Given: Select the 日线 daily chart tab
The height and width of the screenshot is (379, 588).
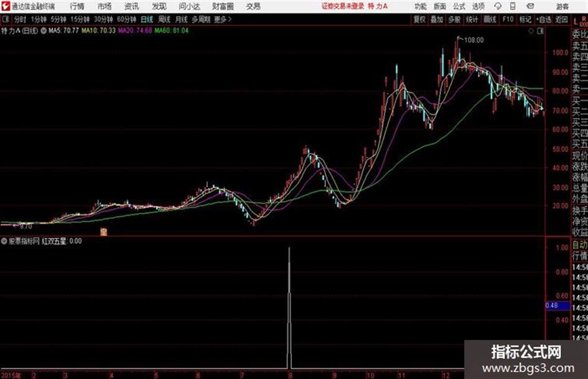Looking at the screenshot, I should tap(147, 19).
